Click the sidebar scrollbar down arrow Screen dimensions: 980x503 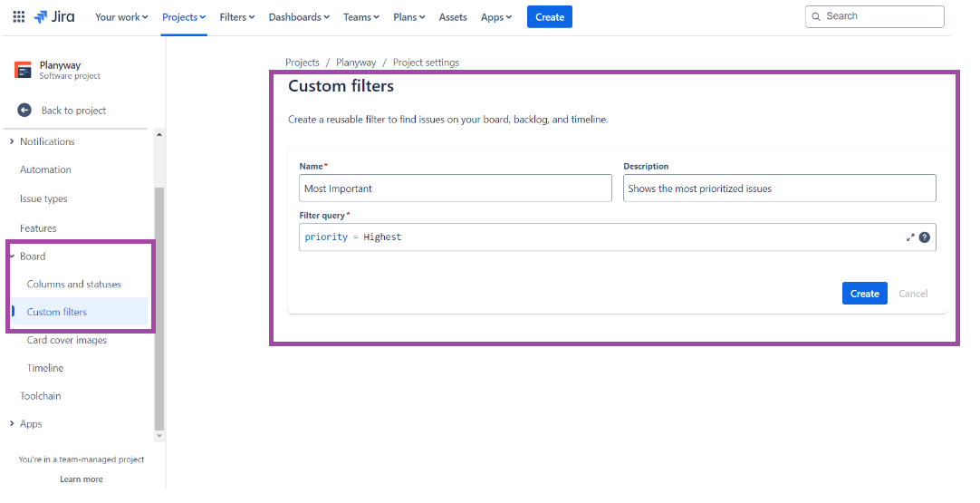[159, 436]
